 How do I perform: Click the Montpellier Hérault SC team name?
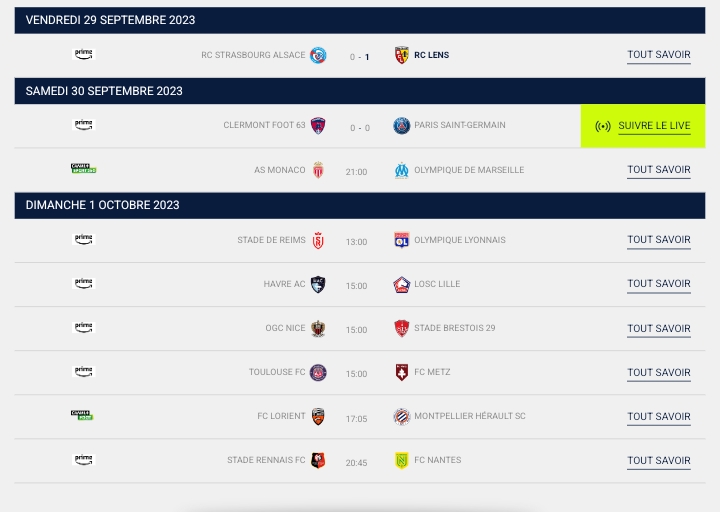click(469, 416)
